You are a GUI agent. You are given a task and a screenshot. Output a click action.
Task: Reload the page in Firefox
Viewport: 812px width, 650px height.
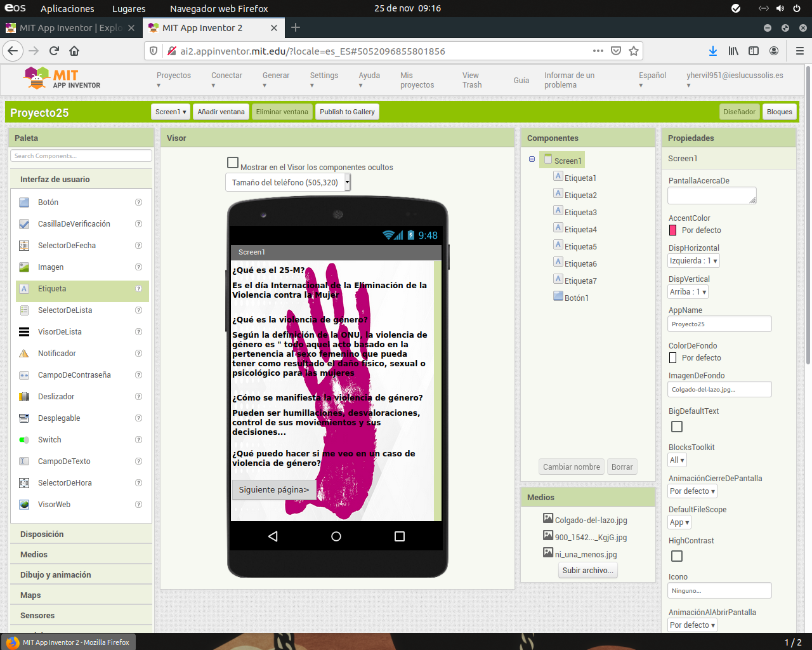click(54, 51)
